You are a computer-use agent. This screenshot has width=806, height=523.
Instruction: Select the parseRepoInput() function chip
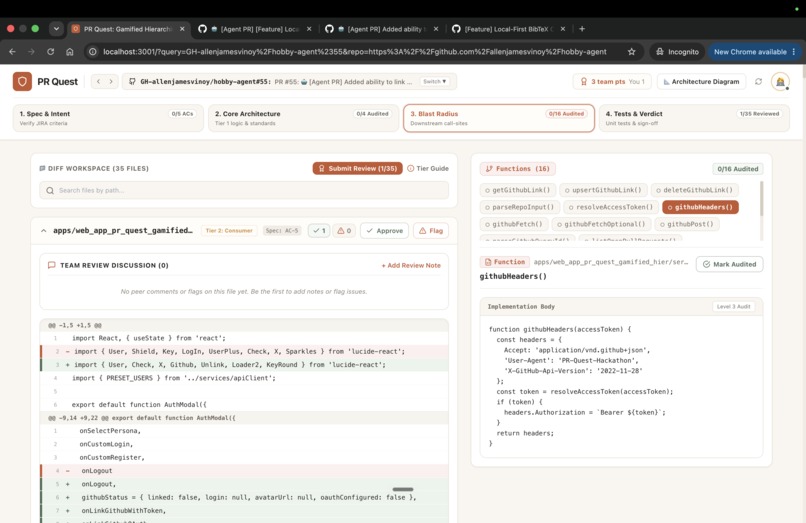coord(520,207)
